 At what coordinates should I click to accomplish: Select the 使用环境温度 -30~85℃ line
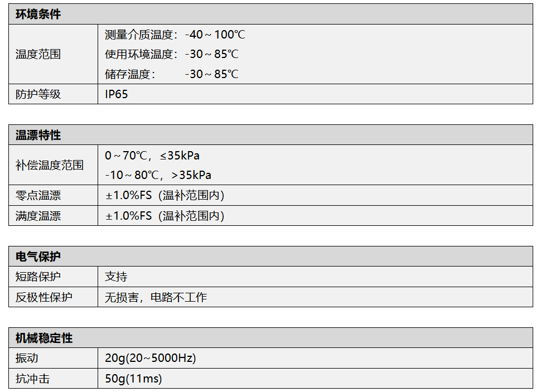pyautogui.click(x=171, y=54)
